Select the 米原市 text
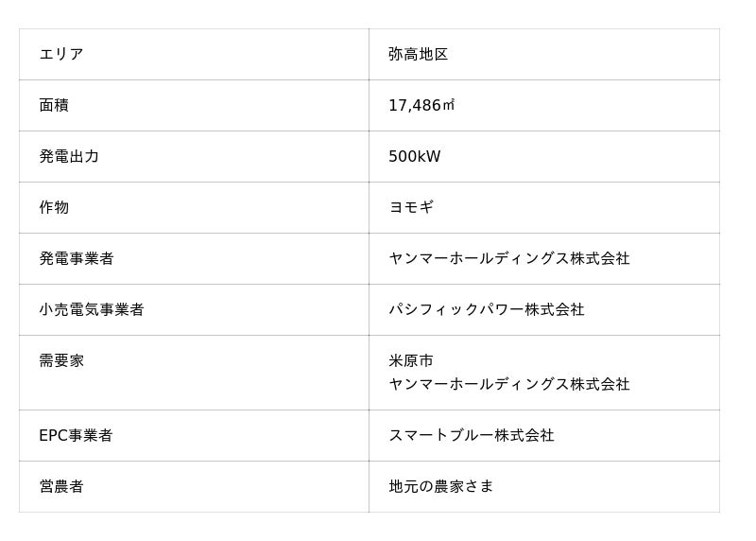Image resolution: width=756 pixels, height=541 pixels. pos(411,361)
